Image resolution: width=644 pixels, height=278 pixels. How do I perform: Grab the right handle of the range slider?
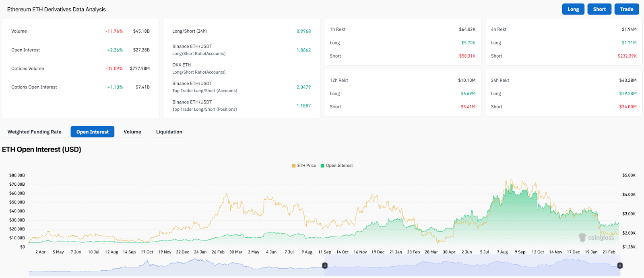[x=620, y=266]
